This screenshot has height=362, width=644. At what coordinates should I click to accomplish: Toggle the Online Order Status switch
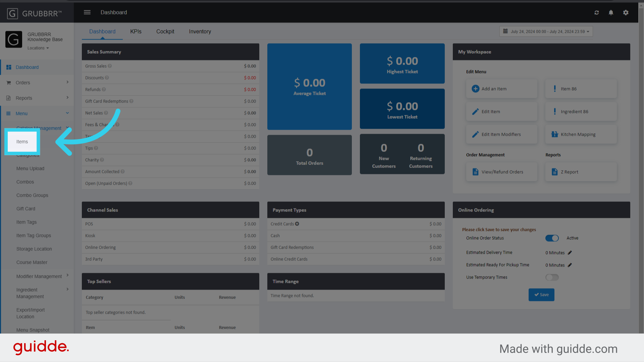552,238
